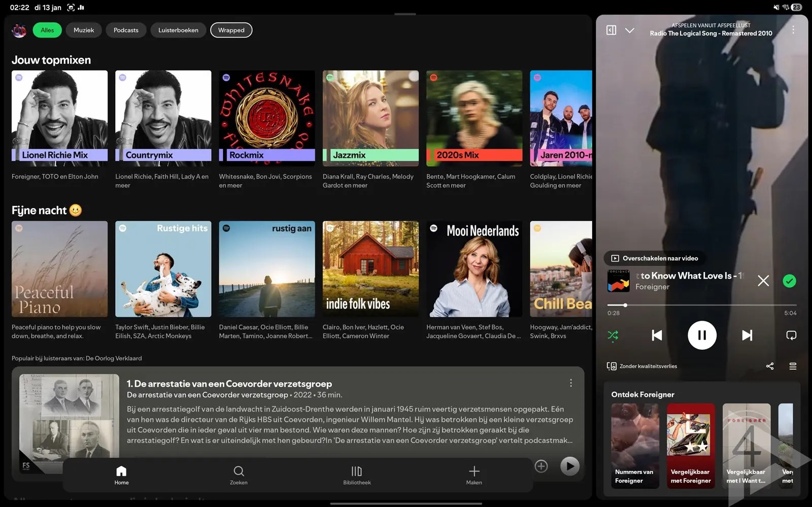
Task: Open the Zoeken search page
Action: tap(239, 475)
